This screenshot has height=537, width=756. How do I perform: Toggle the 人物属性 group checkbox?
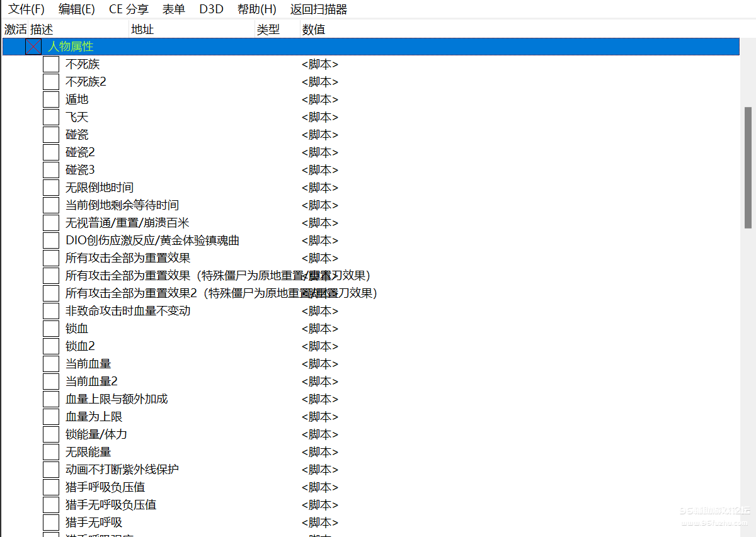point(33,47)
